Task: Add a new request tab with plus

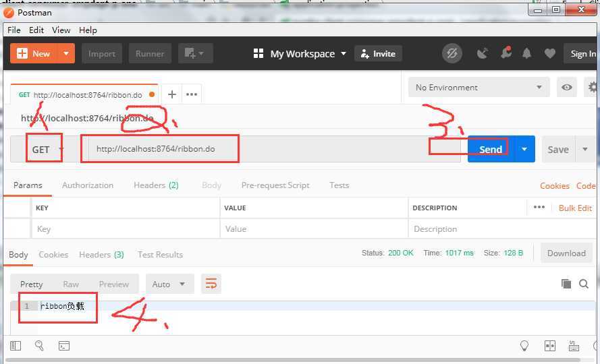Action: click(x=172, y=94)
